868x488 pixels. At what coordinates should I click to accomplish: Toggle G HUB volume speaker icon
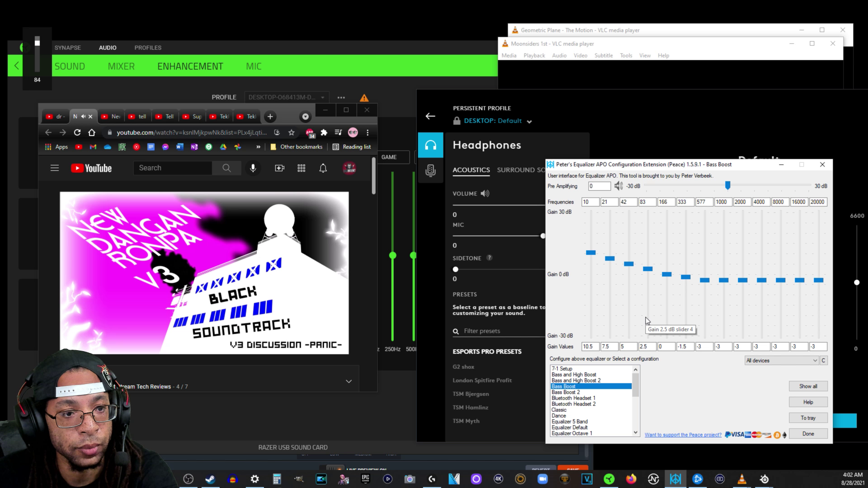point(485,193)
